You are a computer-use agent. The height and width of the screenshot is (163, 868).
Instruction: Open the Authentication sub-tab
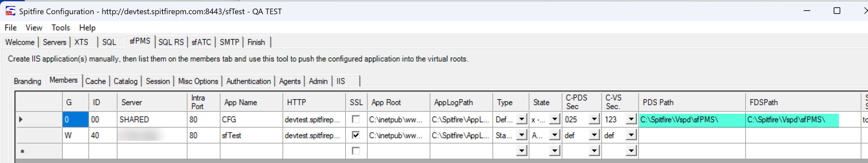[x=249, y=81]
